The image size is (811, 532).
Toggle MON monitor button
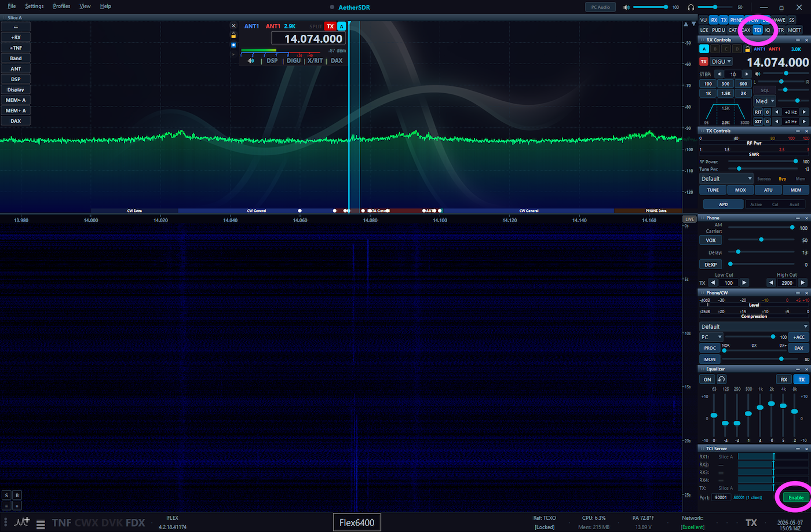(710, 359)
